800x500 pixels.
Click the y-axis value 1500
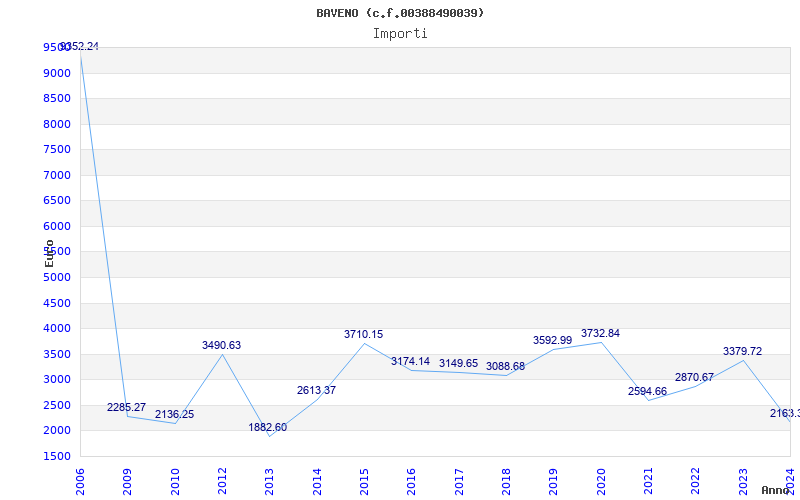point(57,457)
